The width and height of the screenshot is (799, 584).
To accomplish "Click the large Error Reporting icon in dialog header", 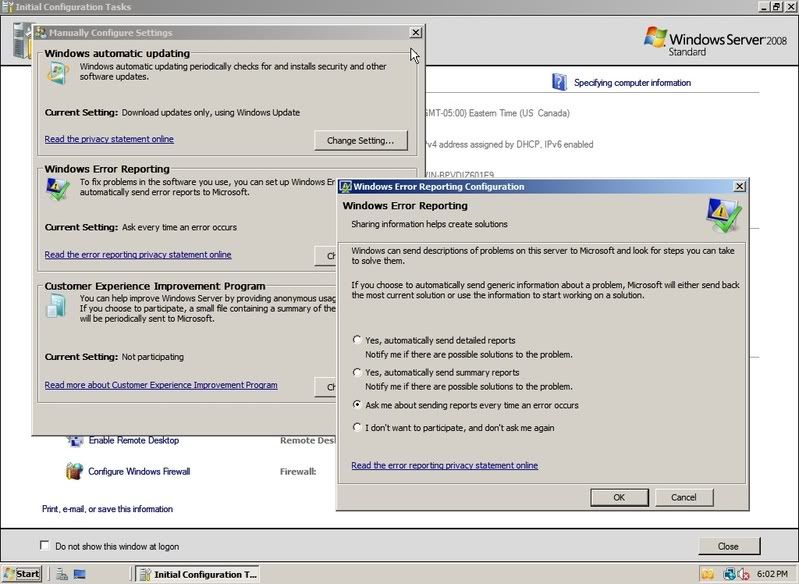I will [x=724, y=215].
